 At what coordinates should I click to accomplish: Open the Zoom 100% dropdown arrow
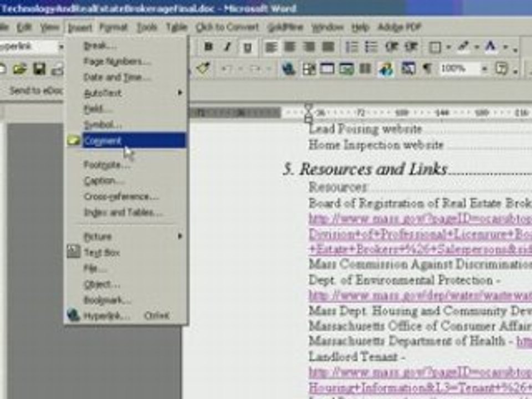click(484, 69)
